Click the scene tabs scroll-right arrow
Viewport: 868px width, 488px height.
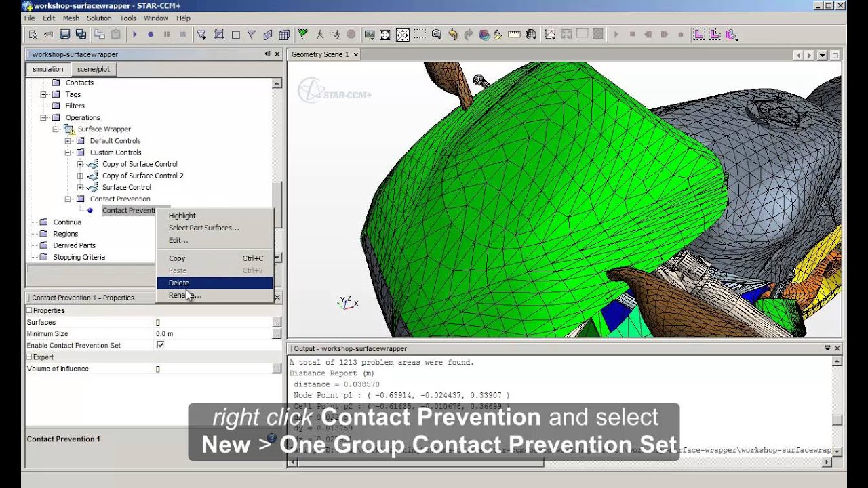810,55
